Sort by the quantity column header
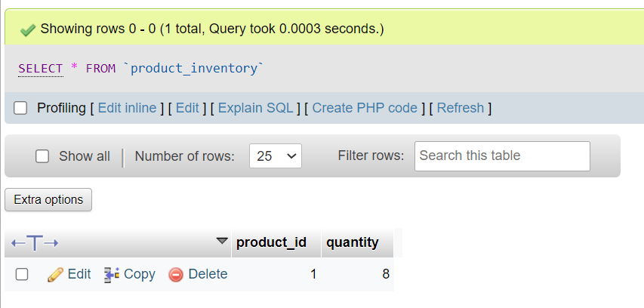Image resolution: width=644 pixels, height=308 pixels. click(352, 242)
